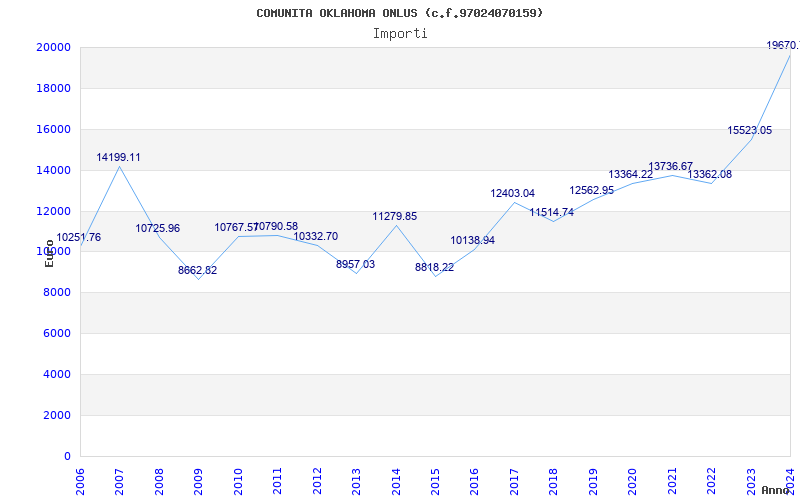Click the 8957.03 value label
This screenshot has height=500, width=800.
(356, 264)
